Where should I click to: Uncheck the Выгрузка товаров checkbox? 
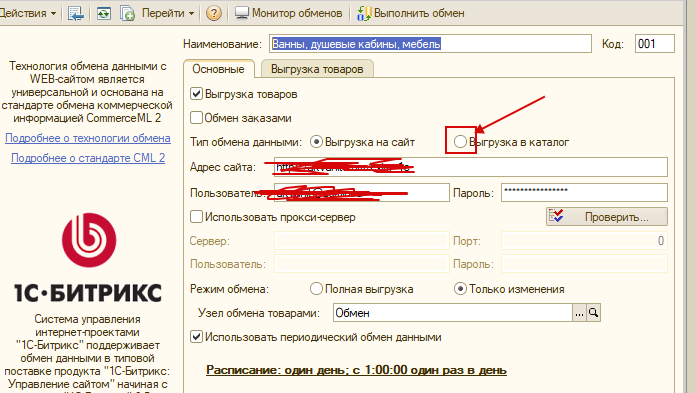(x=196, y=94)
